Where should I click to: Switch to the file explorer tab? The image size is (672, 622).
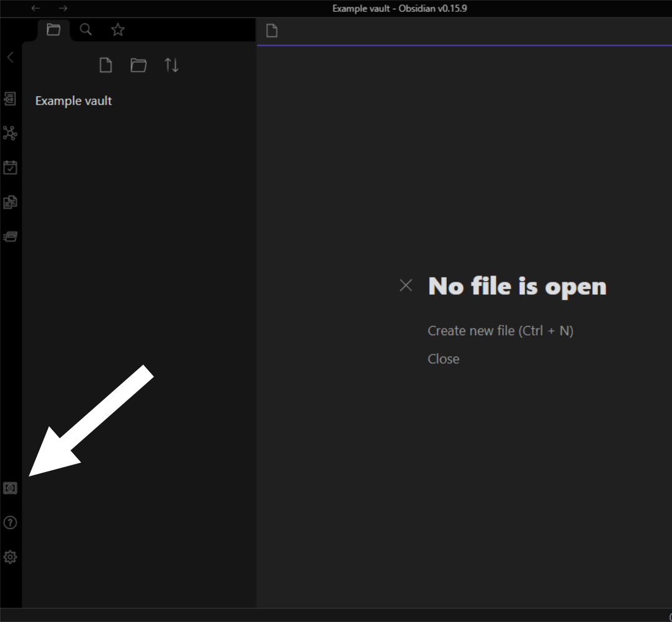(54, 30)
